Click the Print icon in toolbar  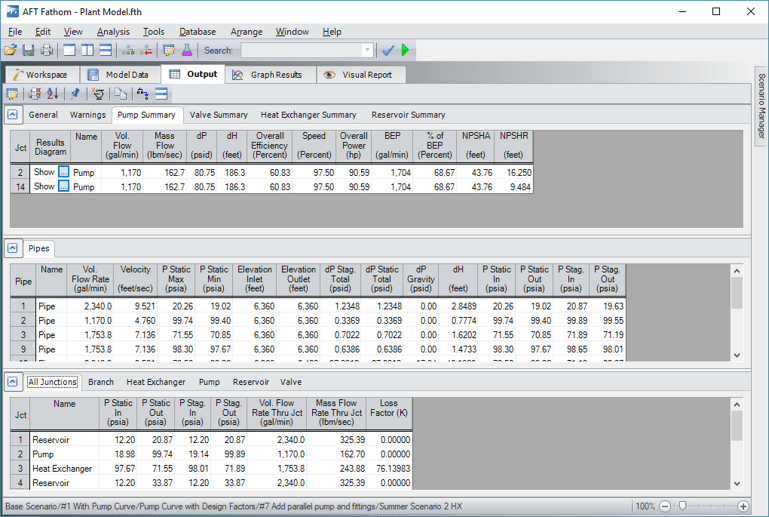tap(46, 50)
